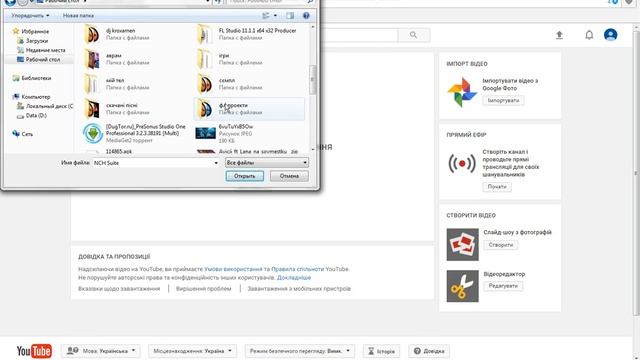Open YouTube notifications bell

(x=589, y=35)
